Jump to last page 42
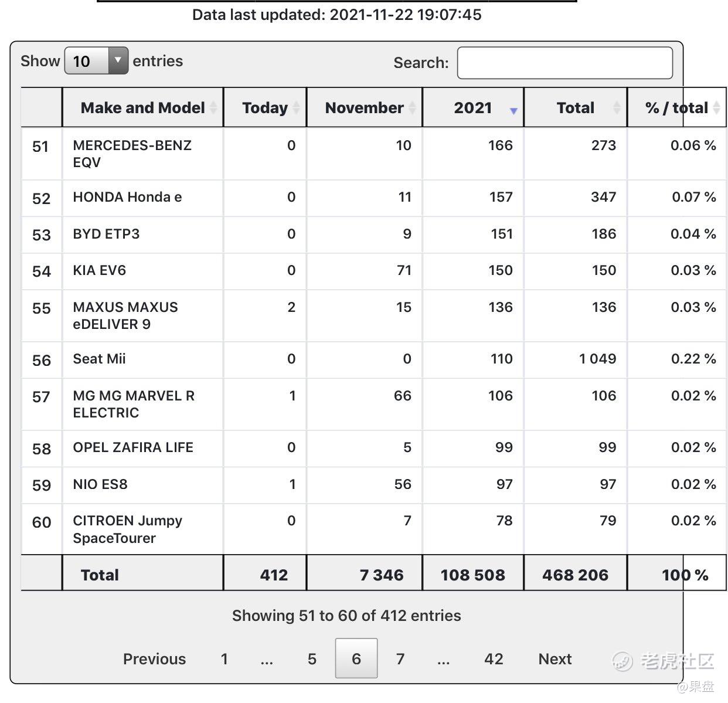728x703 pixels. pos(494,659)
